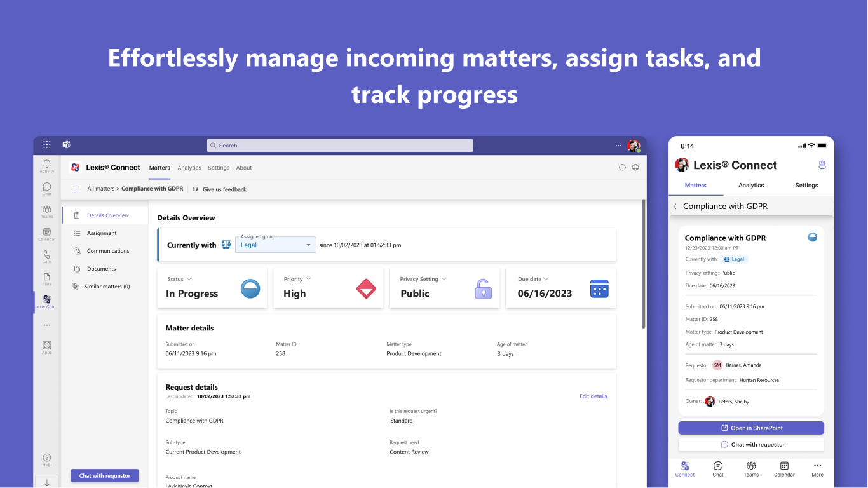Open the globe language icon
This screenshot has width=868, height=488.
[635, 168]
